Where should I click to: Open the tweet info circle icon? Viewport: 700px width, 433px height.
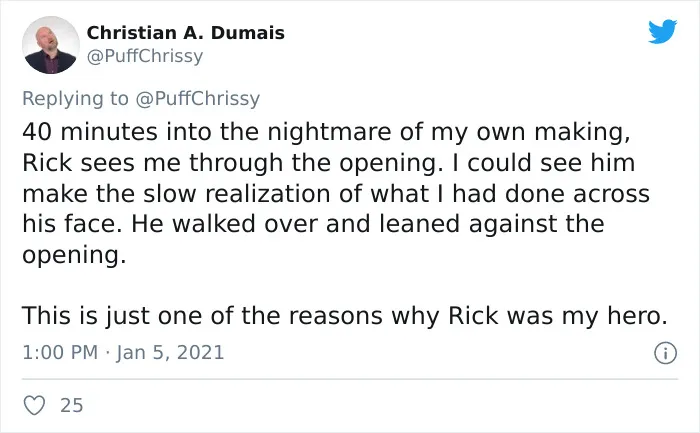click(x=665, y=353)
